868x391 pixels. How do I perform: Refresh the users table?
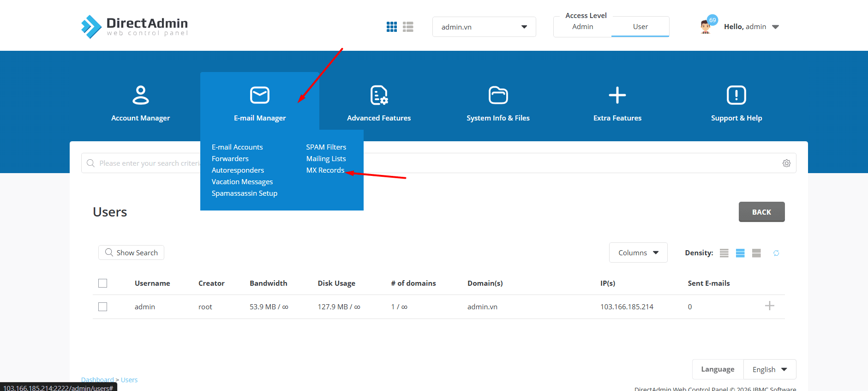pos(776,253)
